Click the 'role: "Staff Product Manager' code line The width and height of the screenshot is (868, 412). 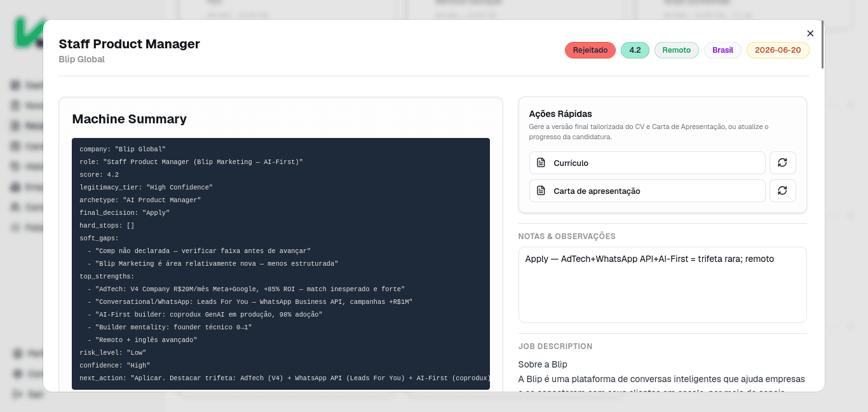[191, 162]
